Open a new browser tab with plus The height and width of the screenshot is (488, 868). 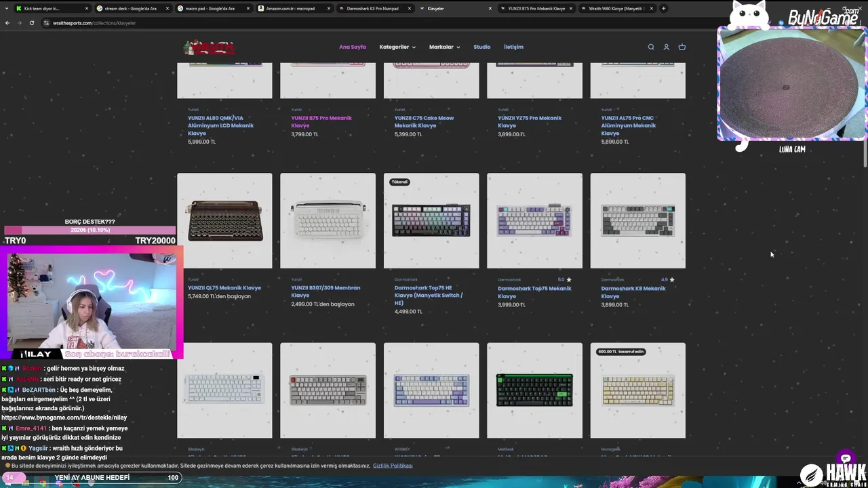point(663,8)
